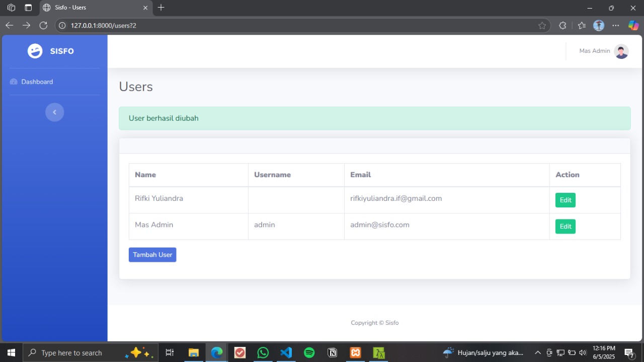Open XAMPP from the taskbar
The height and width of the screenshot is (362, 644).
(355, 352)
